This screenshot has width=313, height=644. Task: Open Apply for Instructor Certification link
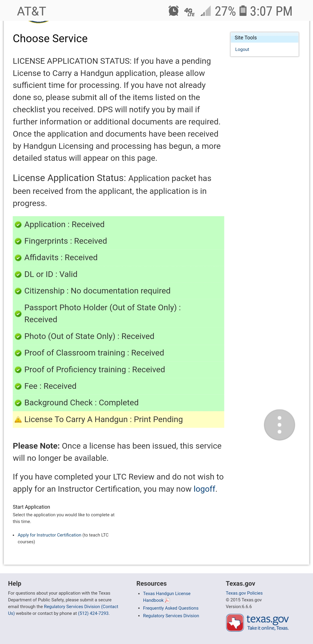click(50, 535)
